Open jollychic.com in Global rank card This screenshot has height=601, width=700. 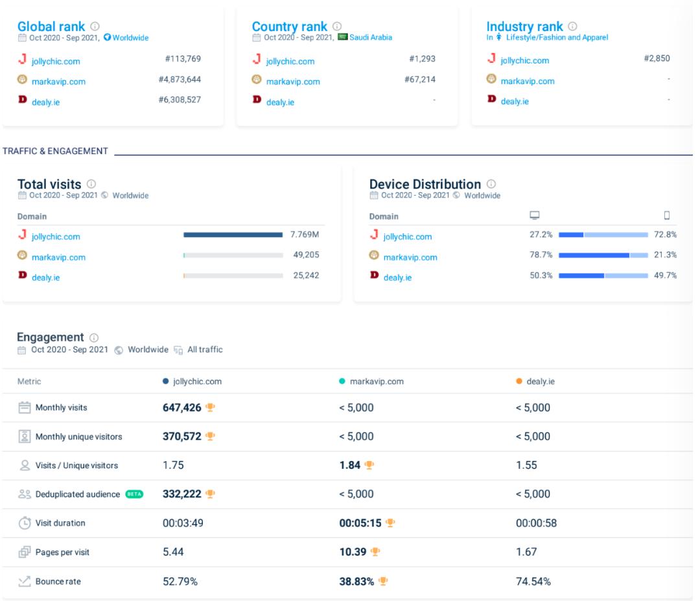pos(56,61)
